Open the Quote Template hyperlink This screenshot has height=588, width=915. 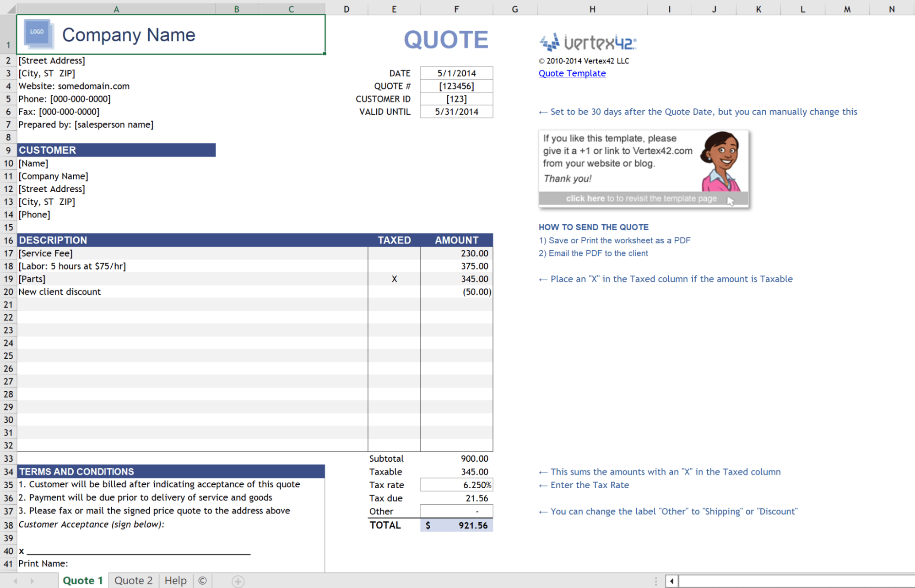(x=572, y=73)
